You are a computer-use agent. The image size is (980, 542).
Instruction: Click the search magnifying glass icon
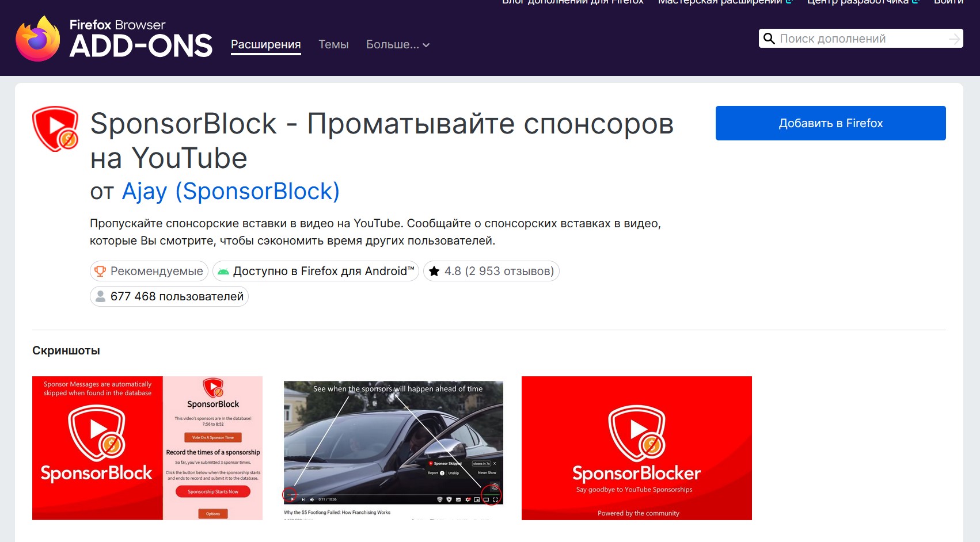(769, 39)
